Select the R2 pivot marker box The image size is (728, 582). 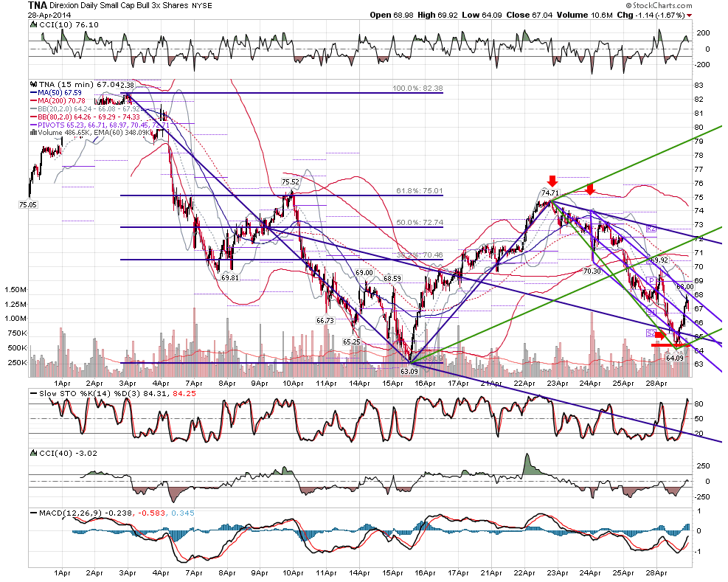651,229
